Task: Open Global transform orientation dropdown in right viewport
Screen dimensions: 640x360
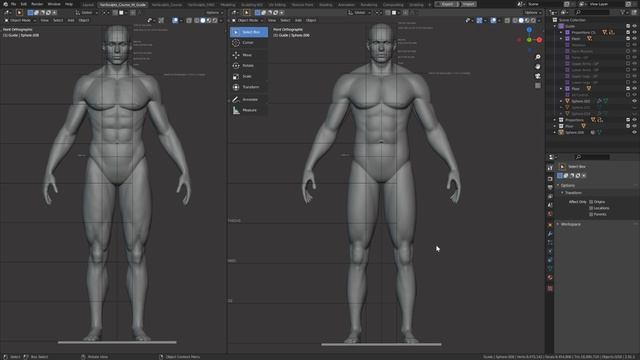Action: coord(359,13)
